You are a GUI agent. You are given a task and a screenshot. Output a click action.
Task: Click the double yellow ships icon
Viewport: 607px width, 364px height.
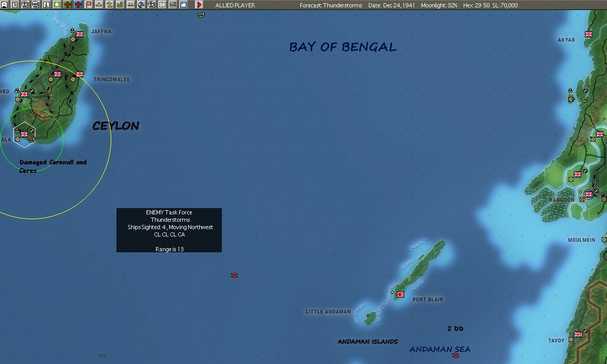pos(109,5)
